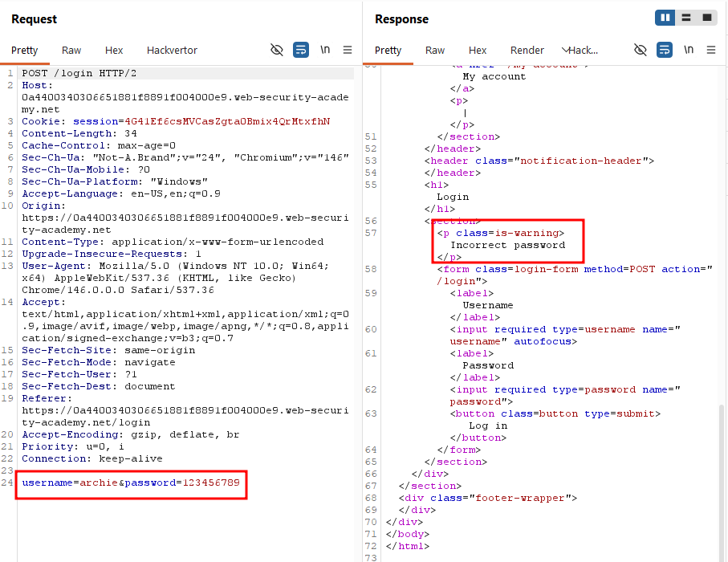
Task: Click the 'Log in' text in response
Action: 488,426
